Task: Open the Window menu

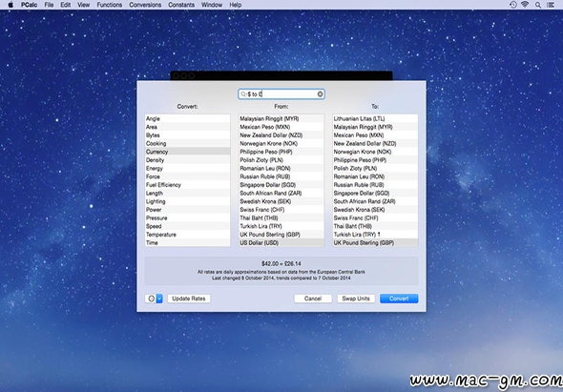Action: (x=212, y=5)
